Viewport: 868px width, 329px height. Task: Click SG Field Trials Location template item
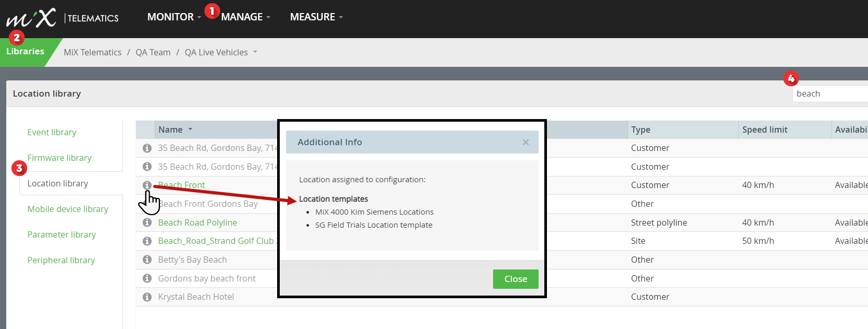tap(374, 225)
